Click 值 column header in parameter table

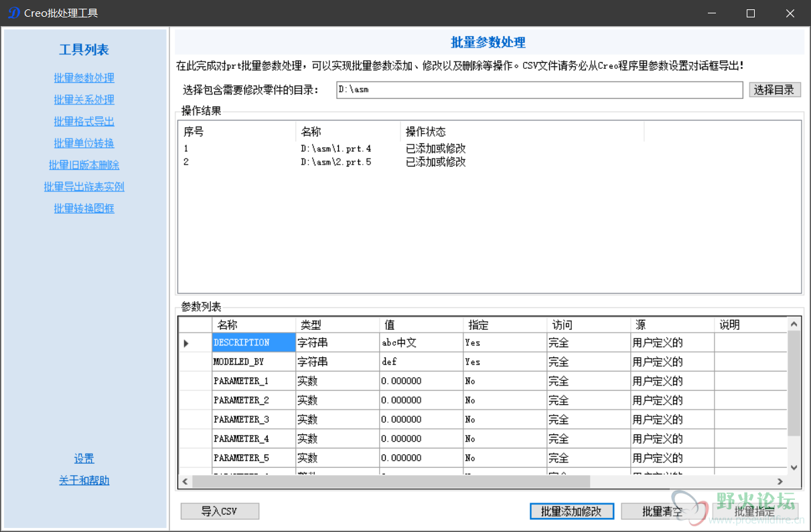tap(421, 325)
